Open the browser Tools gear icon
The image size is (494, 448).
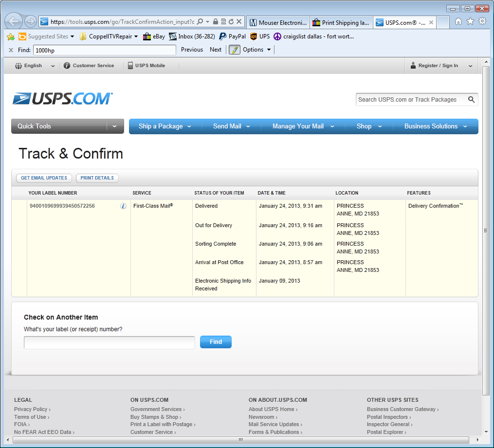click(x=482, y=21)
